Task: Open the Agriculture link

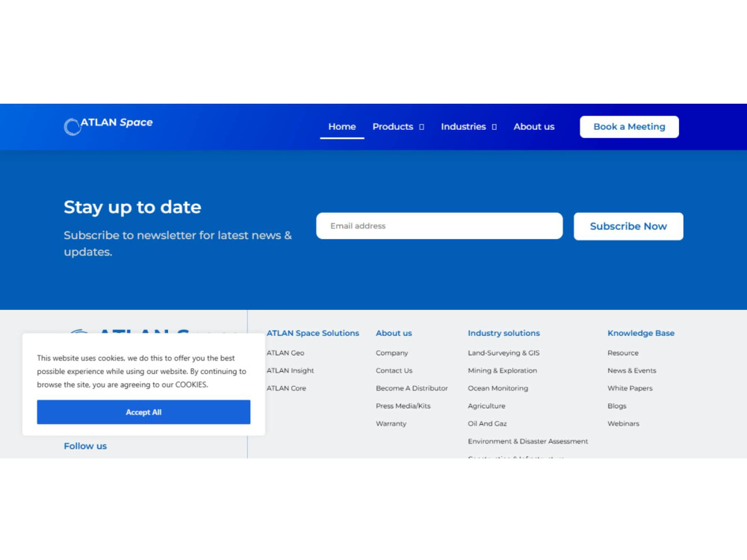Action: [x=486, y=405]
